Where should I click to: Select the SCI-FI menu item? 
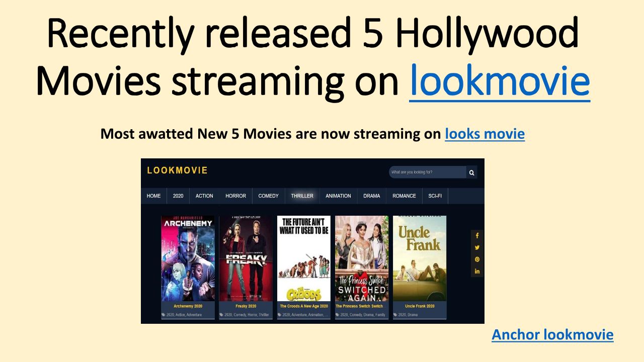point(435,196)
